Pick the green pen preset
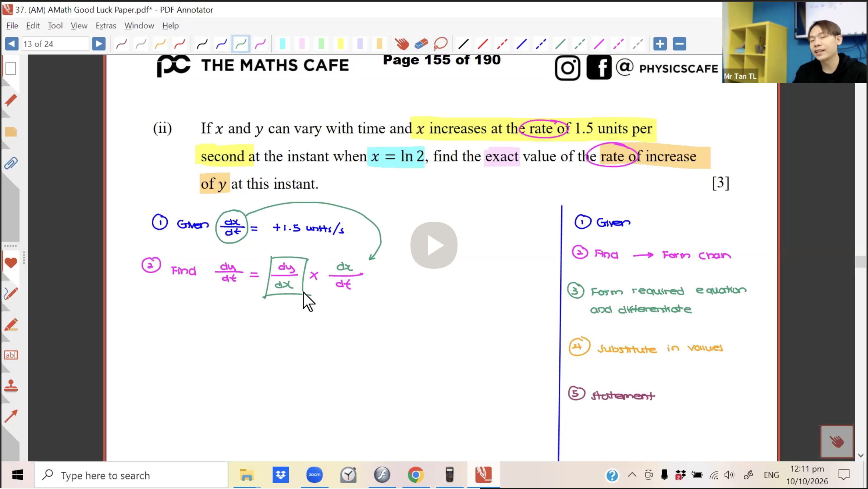The height and width of the screenshot is (489, 868). point(241,44)
